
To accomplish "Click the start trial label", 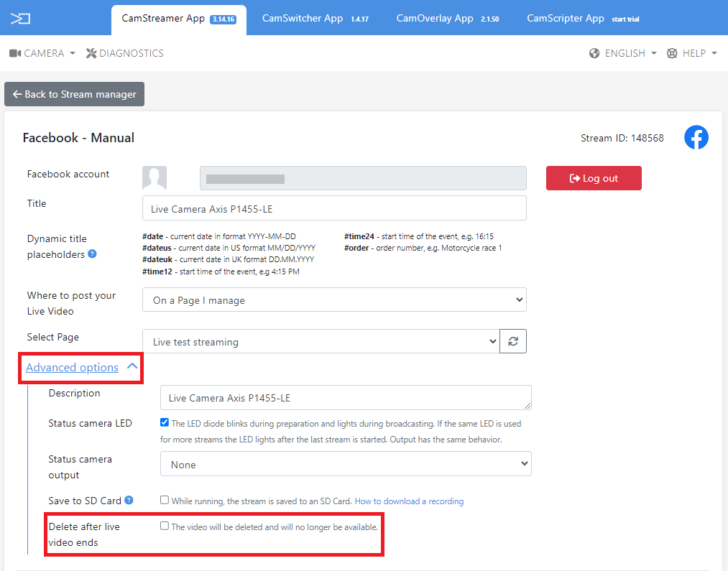I will [625, 19].
